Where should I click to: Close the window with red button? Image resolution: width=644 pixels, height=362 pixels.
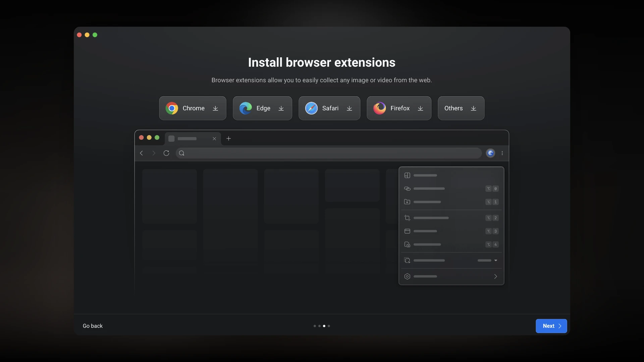tap(79, 35)
